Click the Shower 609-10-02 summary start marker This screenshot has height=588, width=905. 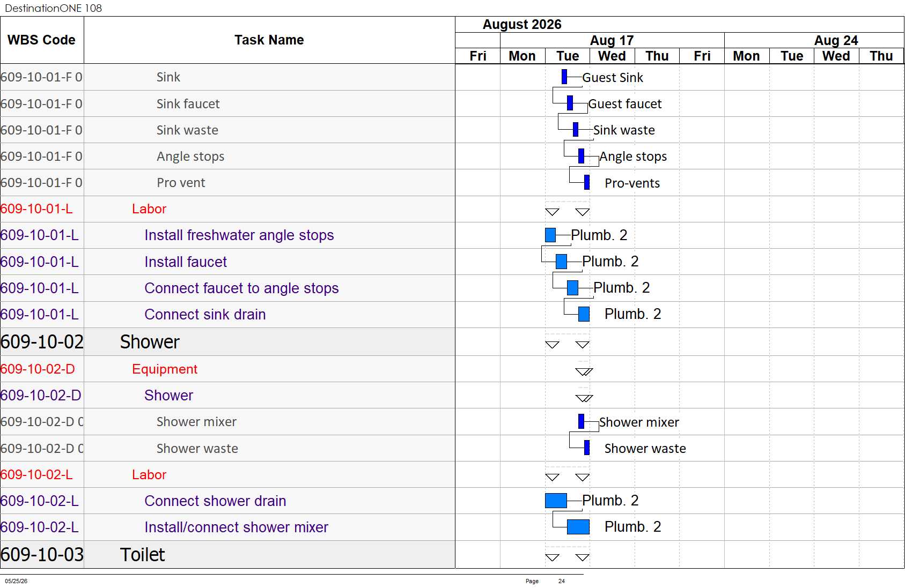(x=552, y=344)
